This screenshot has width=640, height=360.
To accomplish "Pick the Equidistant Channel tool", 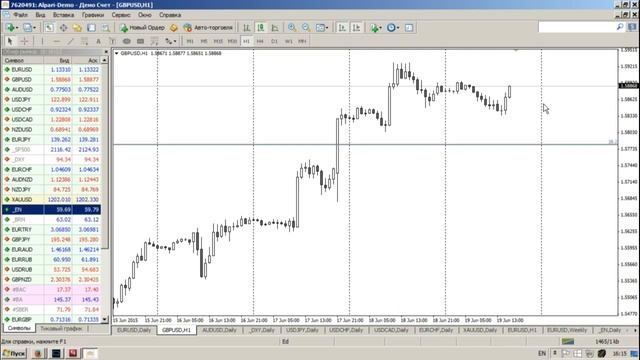I will point(84,41).
